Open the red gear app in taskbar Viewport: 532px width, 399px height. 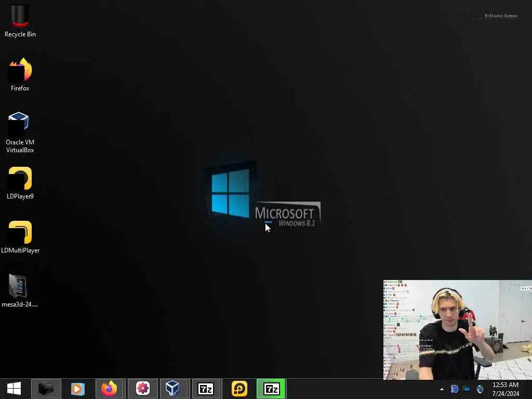coord(143,389)
